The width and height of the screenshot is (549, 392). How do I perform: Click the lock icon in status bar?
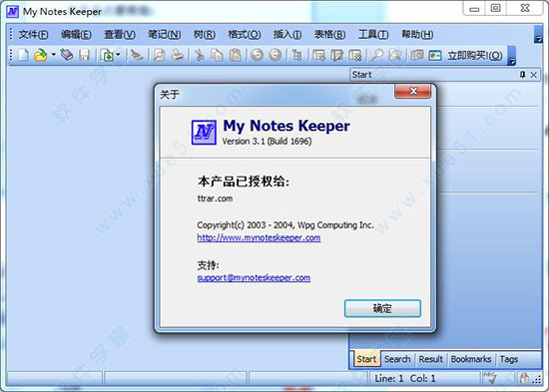pos(524,378)
